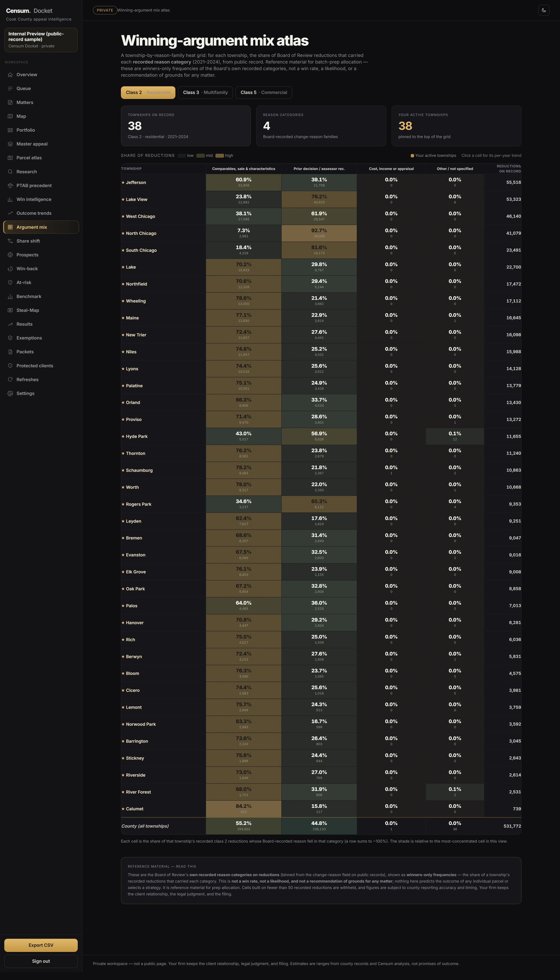560x980 pixels.
Task: Open Map icon in sidebar
Action: pyautogui.click(x=10, y=116)
